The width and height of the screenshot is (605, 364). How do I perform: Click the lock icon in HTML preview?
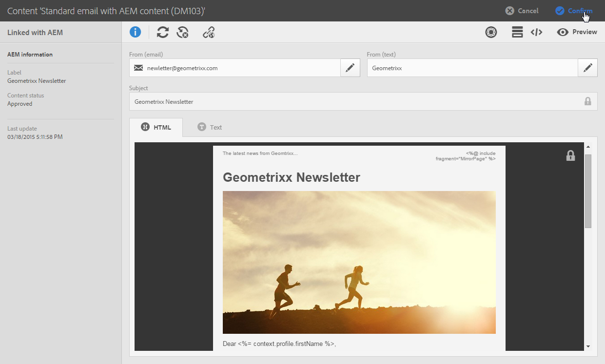pos(570,155)
